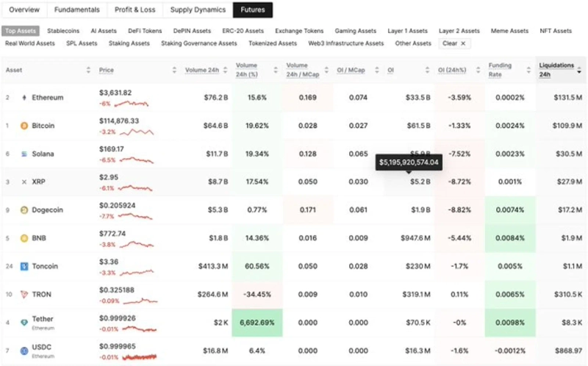Click the Bitcoin logo icon
The width and height of the screenshot is (588, 366).
coord(24,126)
